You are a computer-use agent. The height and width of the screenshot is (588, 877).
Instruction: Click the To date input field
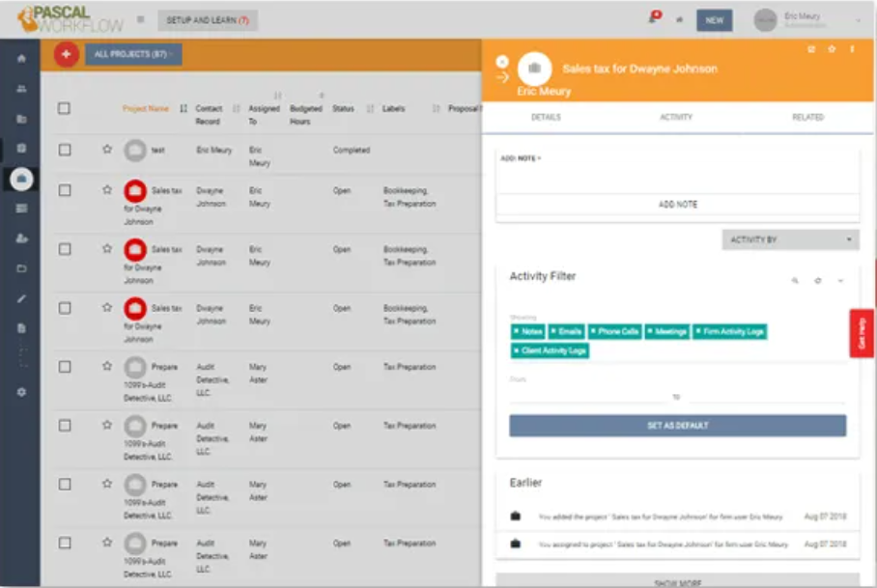click(x=766, y=395)
